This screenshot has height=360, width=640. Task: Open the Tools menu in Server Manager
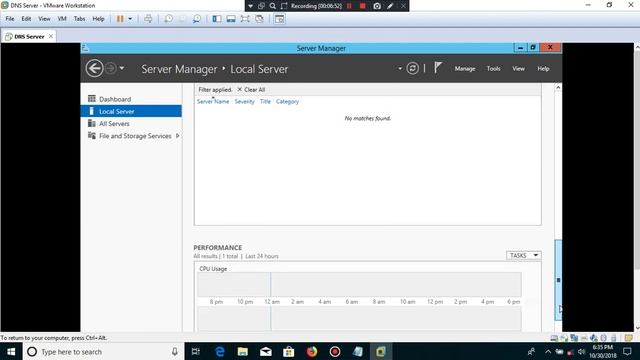(x=493, y=69)
